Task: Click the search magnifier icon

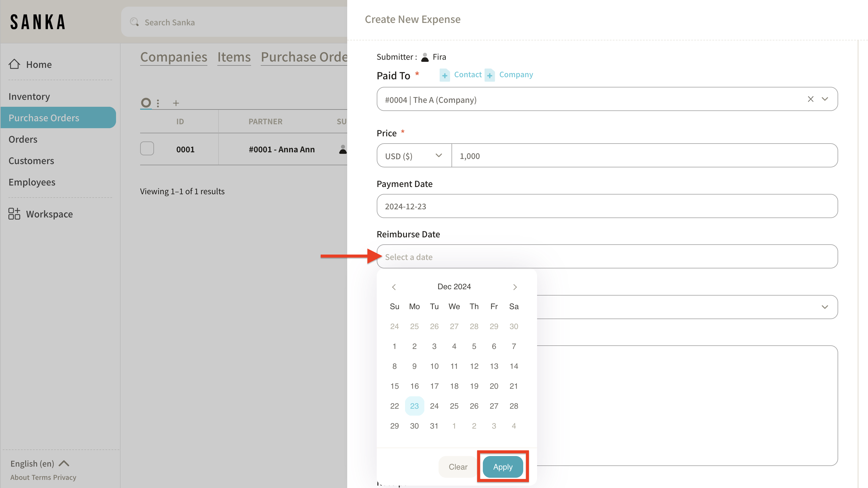Action: click(134, 22)
